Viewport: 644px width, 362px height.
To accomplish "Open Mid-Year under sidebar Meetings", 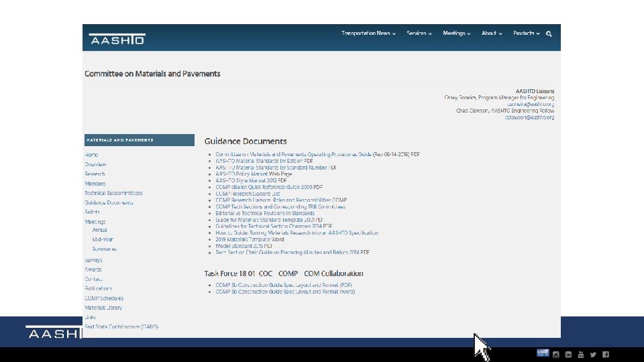I will (103, 239).
